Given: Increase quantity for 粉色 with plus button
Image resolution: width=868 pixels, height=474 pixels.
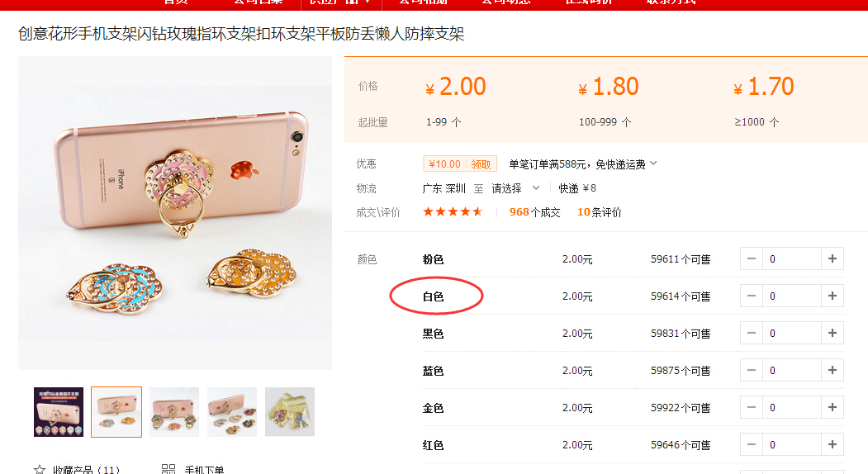Looking at the screenshot, I should coord(832,258).
